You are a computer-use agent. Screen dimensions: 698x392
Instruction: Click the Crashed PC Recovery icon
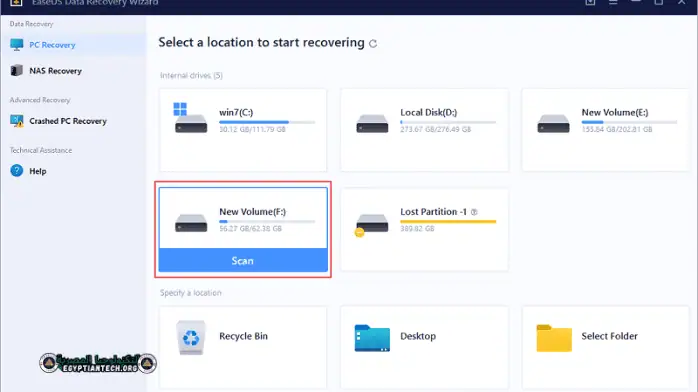[17, 121]
